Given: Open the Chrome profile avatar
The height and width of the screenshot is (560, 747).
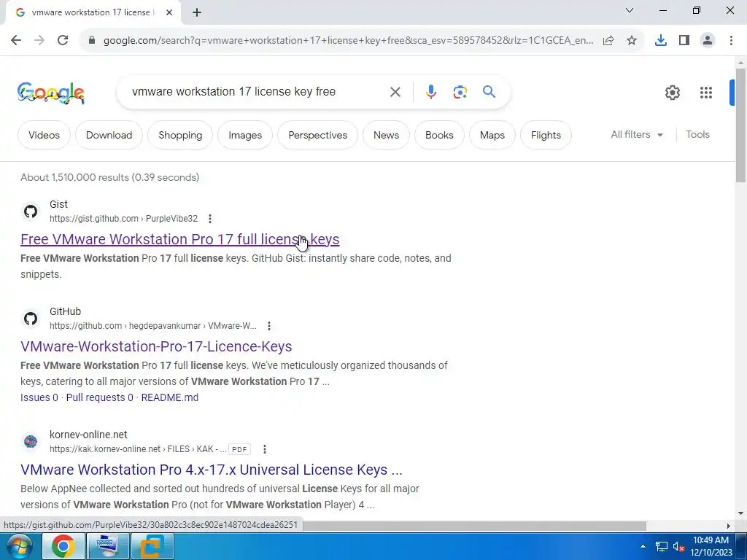Looking at the screenshot, I should (x=708, y=41).
